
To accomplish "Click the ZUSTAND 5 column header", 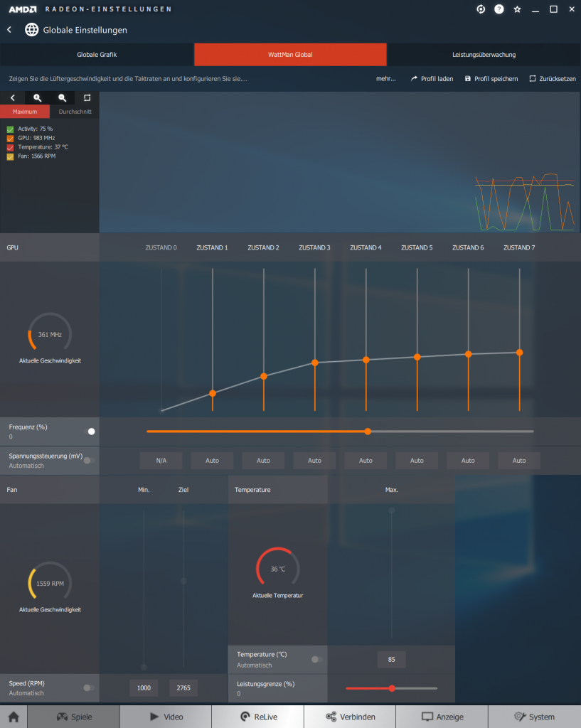I will pyautogui.click(x=417, y=247).
